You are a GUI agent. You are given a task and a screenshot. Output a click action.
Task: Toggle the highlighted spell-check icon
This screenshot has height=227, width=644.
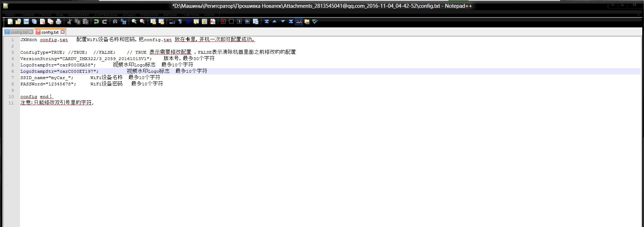[299, 21]
